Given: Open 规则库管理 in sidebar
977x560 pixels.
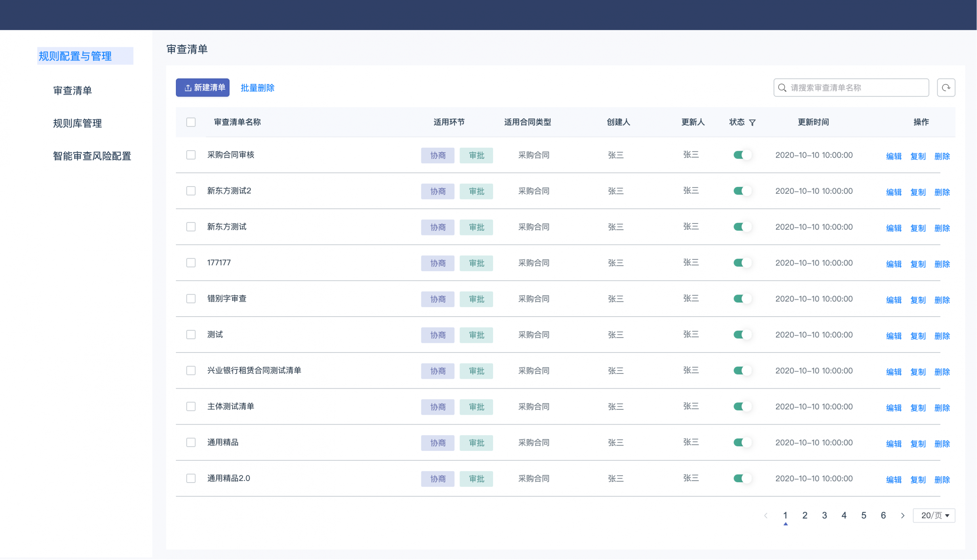Looking at the screenshot, I should point(77,124).
